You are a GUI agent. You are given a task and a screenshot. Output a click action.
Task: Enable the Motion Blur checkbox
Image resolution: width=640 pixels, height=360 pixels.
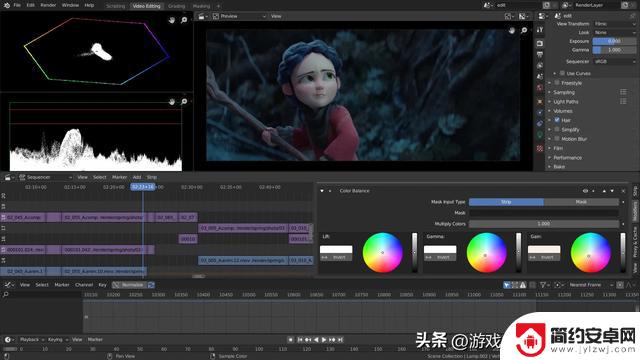point(557,139)
